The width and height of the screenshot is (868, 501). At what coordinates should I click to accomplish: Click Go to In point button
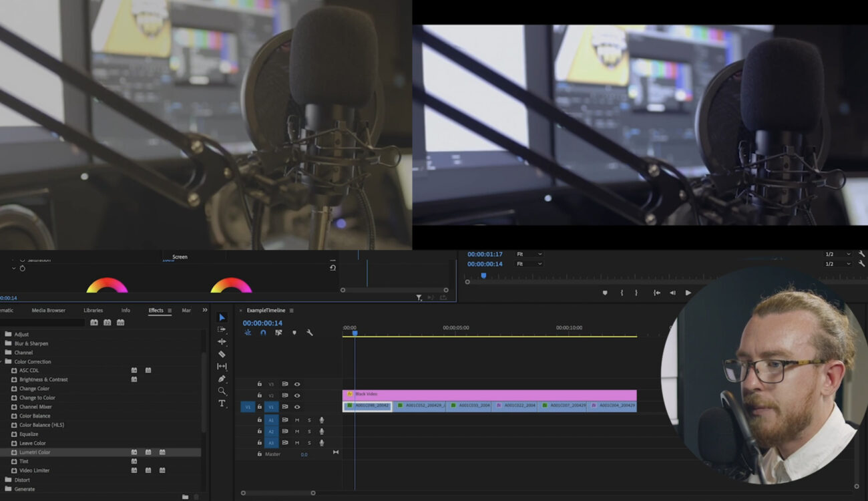(x=657, y=293)
